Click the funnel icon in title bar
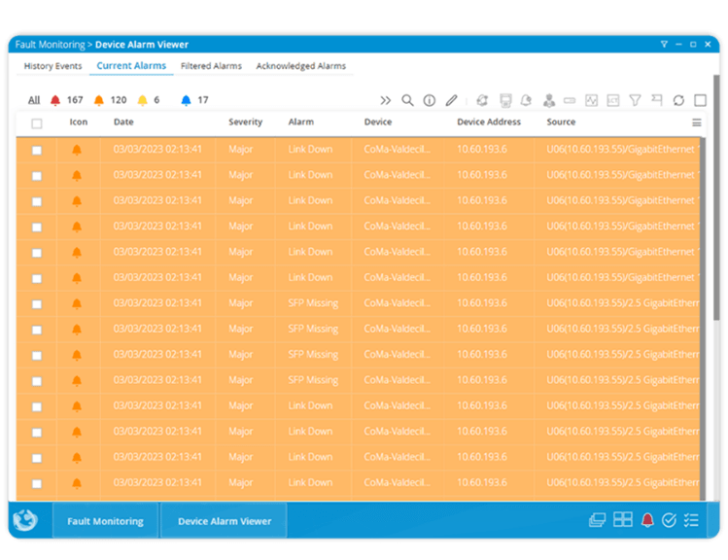 [x=664, y=44]
